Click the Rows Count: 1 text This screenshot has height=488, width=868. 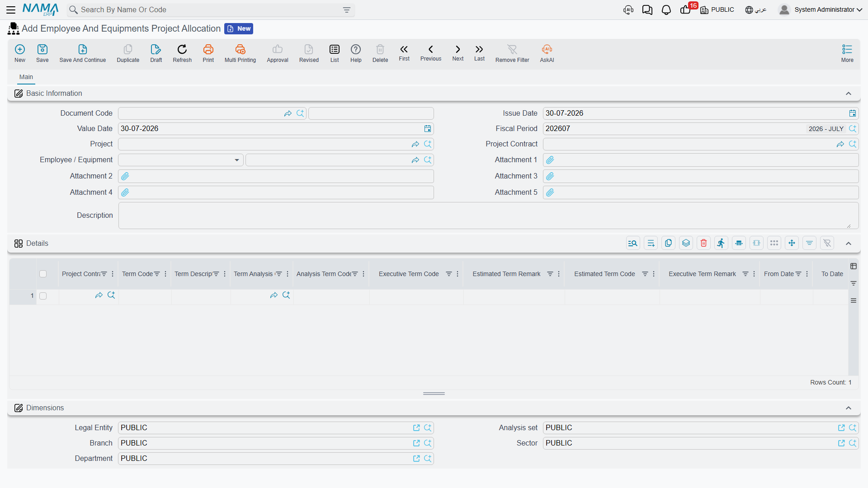(x=830, y=382)
